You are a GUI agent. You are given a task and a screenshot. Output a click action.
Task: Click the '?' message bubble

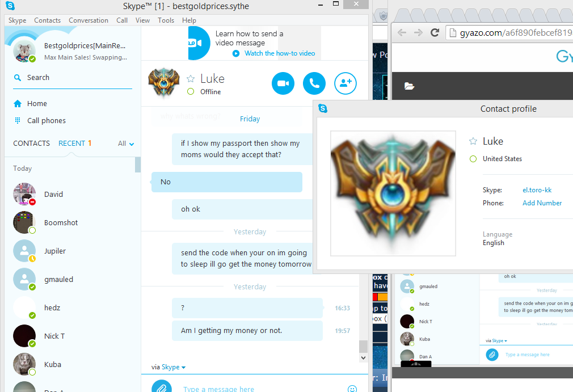(x=247, y=308)
